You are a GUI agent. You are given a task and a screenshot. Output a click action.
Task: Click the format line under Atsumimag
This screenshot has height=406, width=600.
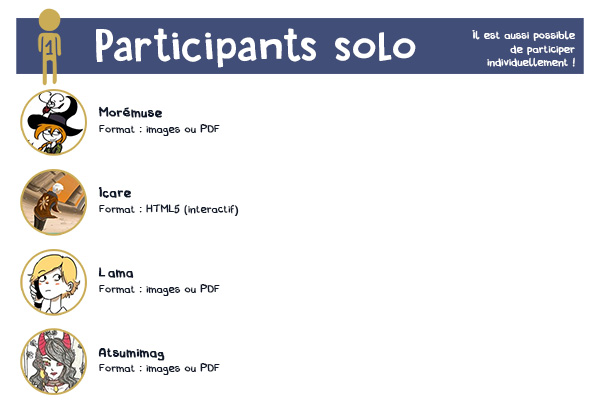click(159, 368)
